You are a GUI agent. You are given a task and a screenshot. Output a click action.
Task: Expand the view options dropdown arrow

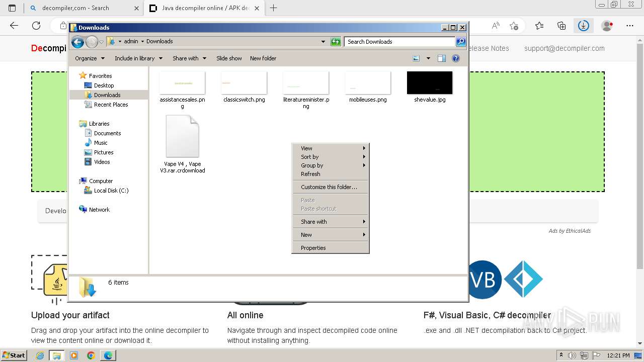428,58
